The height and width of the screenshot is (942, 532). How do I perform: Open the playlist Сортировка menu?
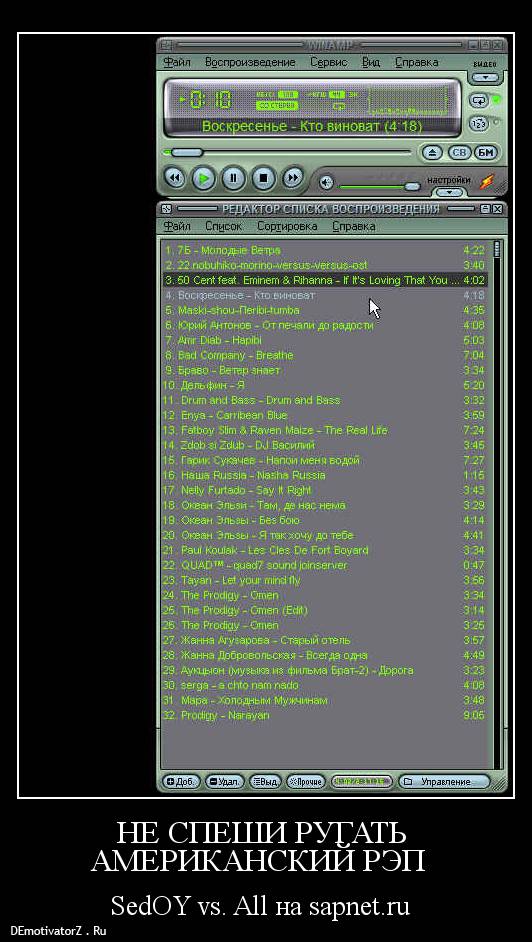[287, 226]
